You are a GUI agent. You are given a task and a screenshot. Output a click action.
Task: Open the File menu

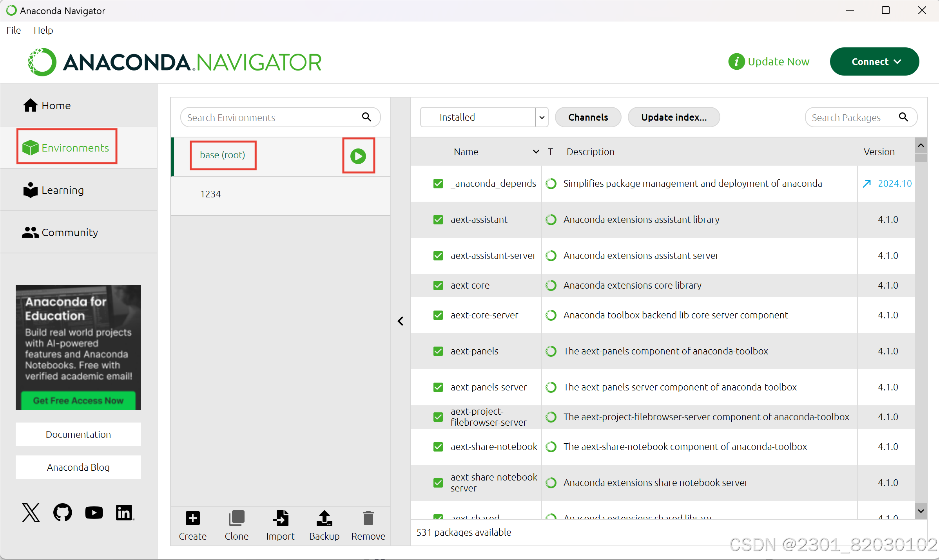pyautogui.click(x=13, y=30)
